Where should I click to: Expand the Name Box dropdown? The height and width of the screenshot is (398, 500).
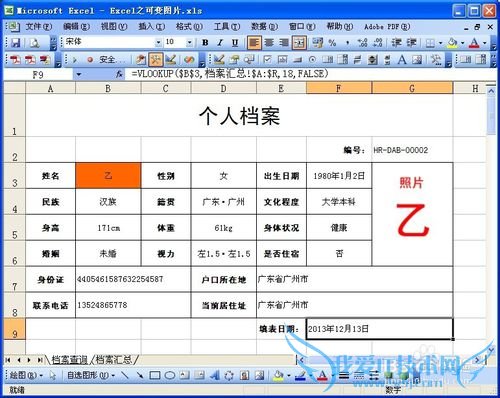[x=78, y=74]
